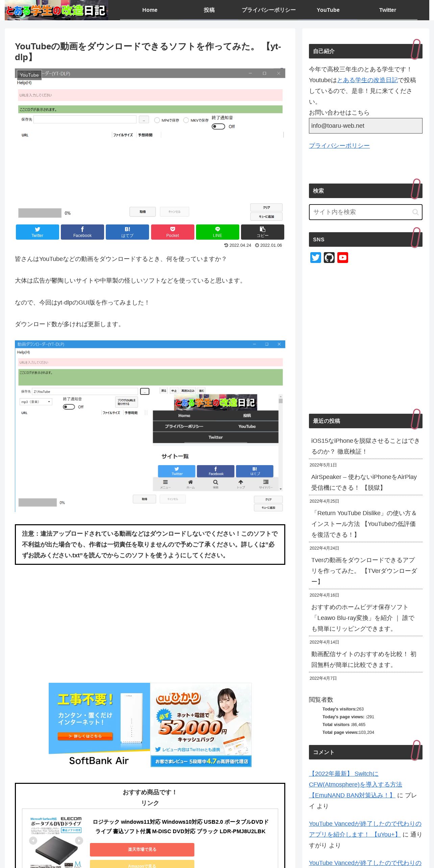This screenshot has width=434, height=868.
Task: Open the sidebar GitHub SNS icon
Action: click(329, 258)
